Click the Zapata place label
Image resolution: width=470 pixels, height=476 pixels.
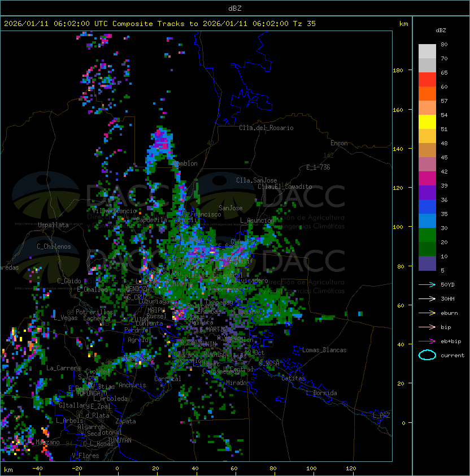pyautogui.click(x=125, y=421)
